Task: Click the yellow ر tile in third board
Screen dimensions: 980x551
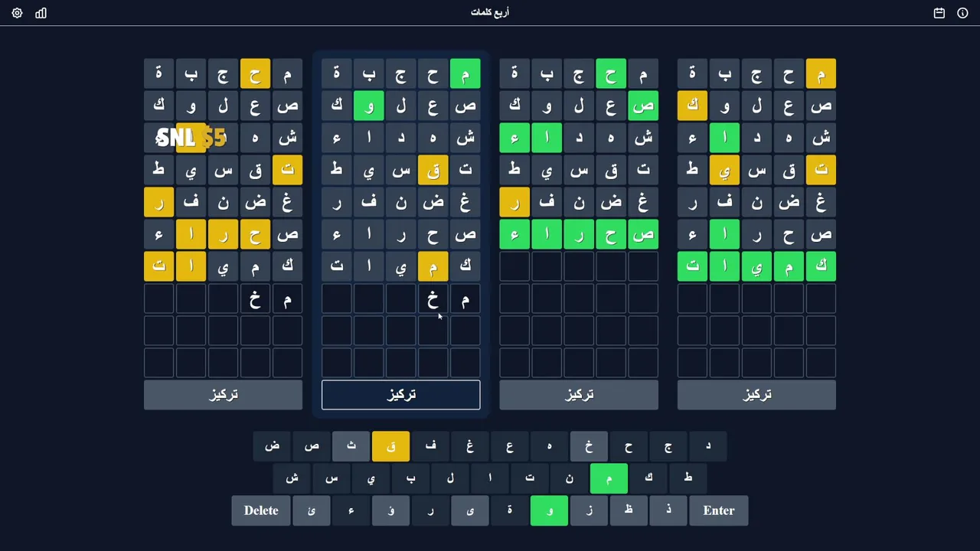Action: 514,202
